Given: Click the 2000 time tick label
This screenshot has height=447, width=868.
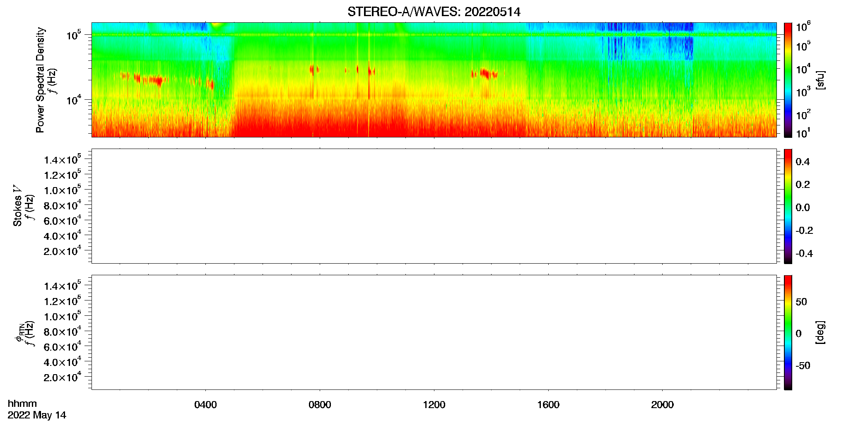Looking at the screenshot, I should 662,405.
